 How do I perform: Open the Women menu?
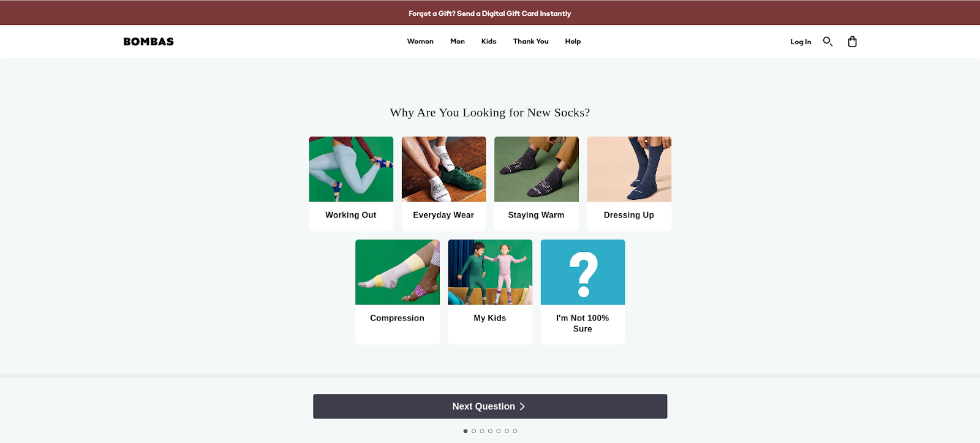point(420,42)
